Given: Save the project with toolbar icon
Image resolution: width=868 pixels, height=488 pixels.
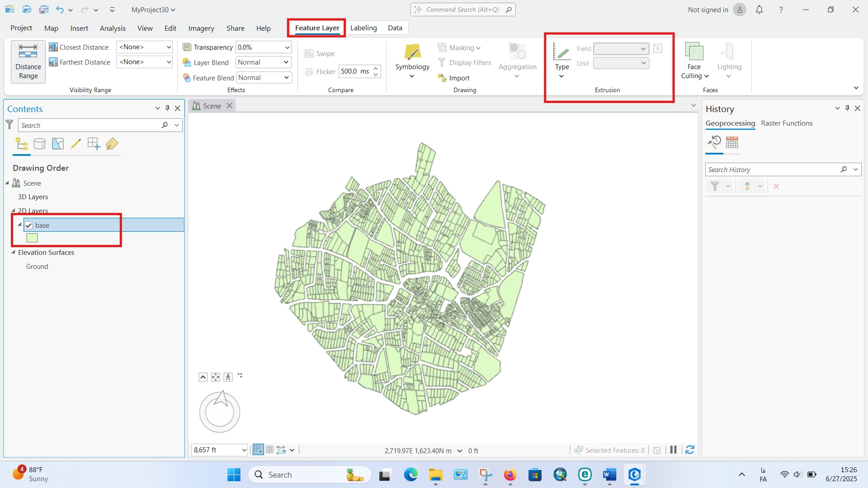Looking at the screenshot, I should 44,9.
